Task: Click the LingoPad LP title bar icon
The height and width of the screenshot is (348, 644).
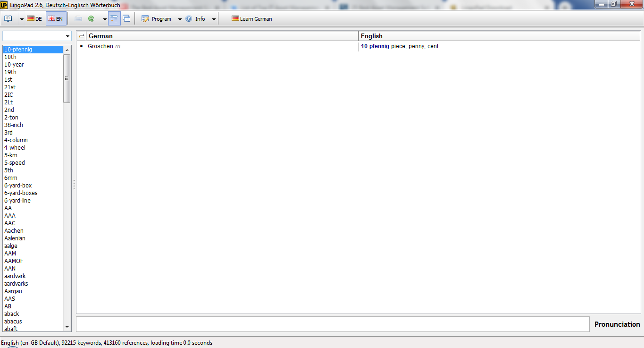Action: point(4,5)
